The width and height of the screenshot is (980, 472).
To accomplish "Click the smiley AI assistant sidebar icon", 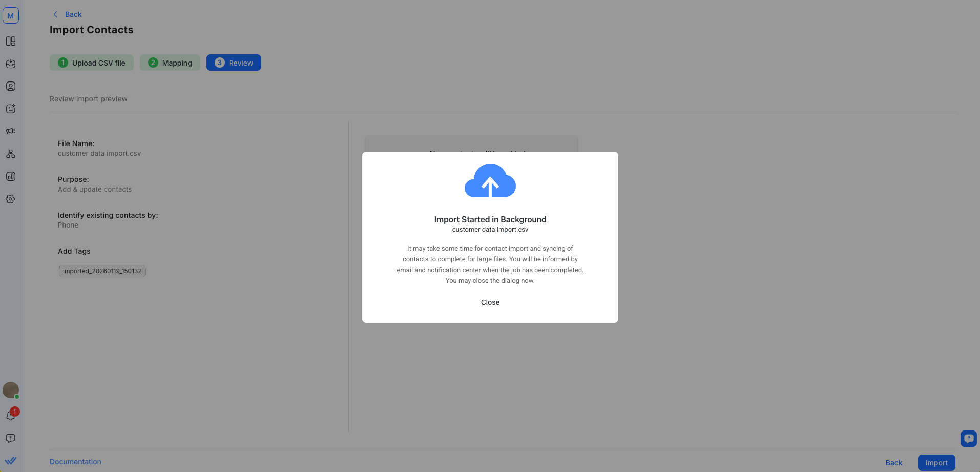I will [11, 109].
